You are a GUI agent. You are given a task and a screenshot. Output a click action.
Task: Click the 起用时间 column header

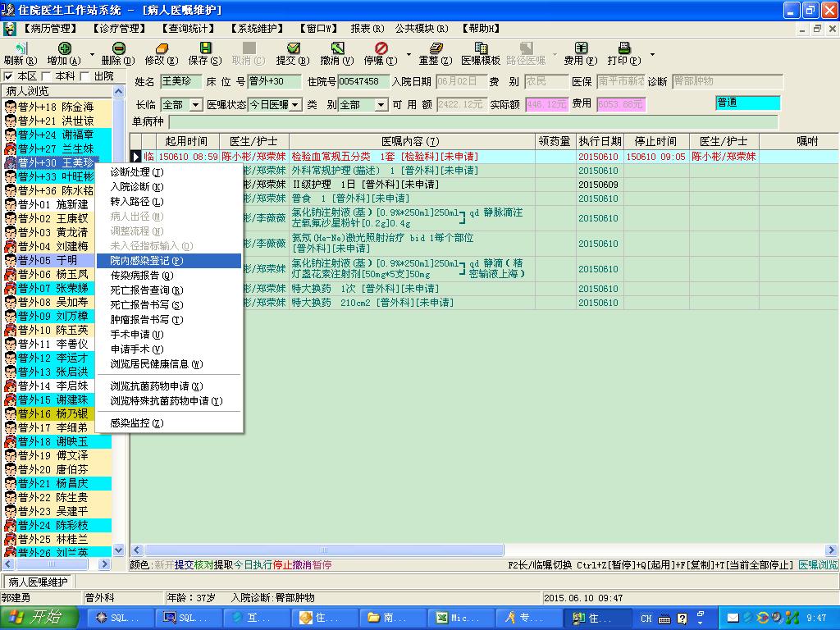pos(186,141)
